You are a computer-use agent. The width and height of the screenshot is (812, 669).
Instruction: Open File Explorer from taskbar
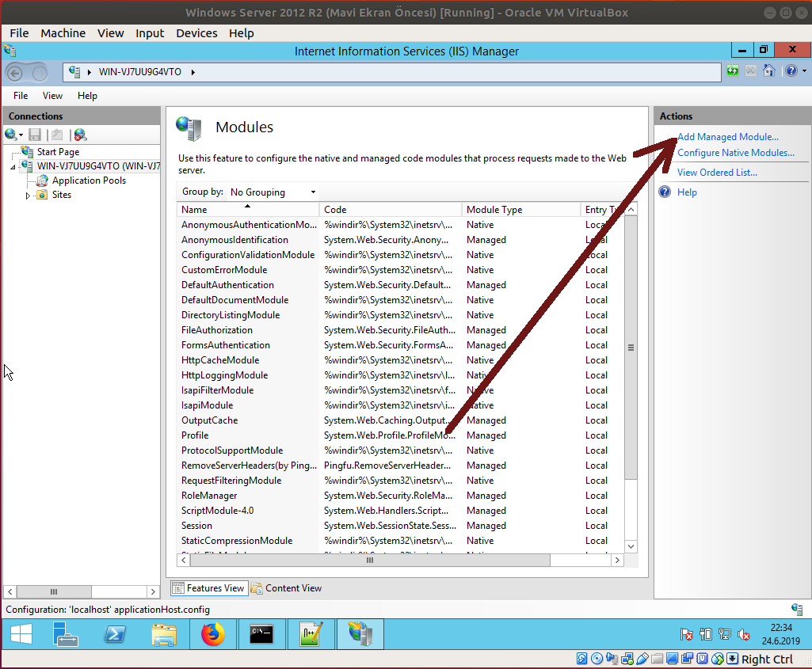click(164, 634)
